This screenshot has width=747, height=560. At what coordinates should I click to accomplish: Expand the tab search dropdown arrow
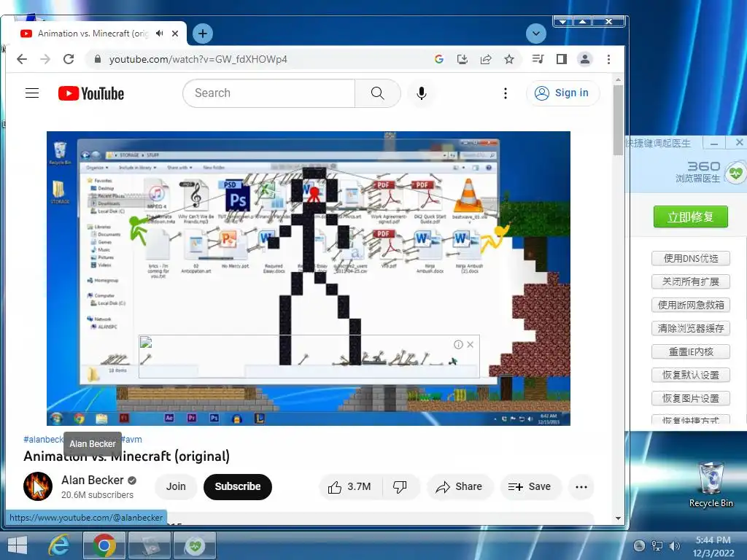(536, 34)
